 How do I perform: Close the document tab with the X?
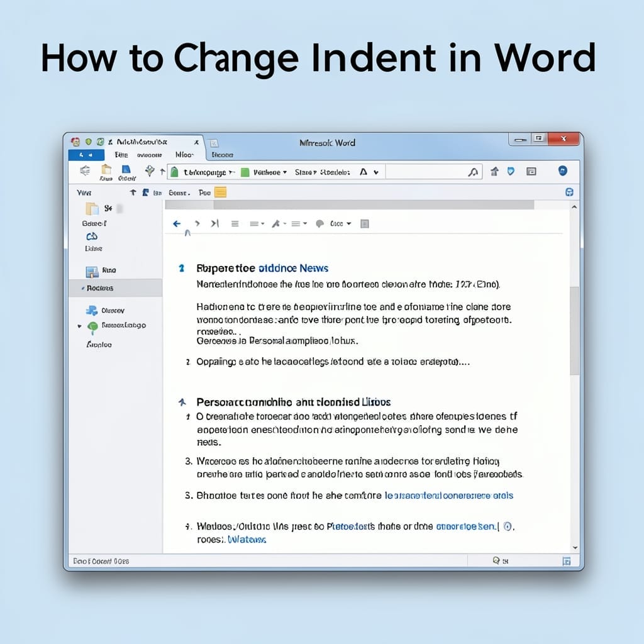pyautogui.click(x=196, y=142)
